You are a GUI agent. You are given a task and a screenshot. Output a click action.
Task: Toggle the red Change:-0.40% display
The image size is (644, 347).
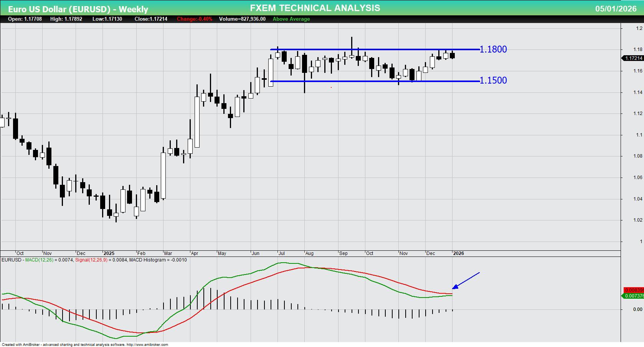194,19
